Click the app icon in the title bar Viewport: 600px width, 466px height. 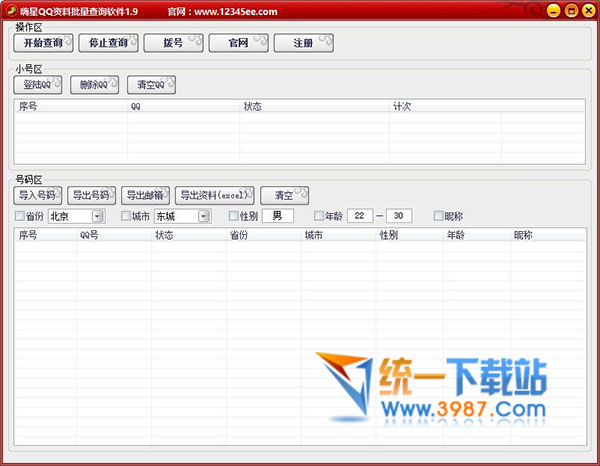pos(11,11)
